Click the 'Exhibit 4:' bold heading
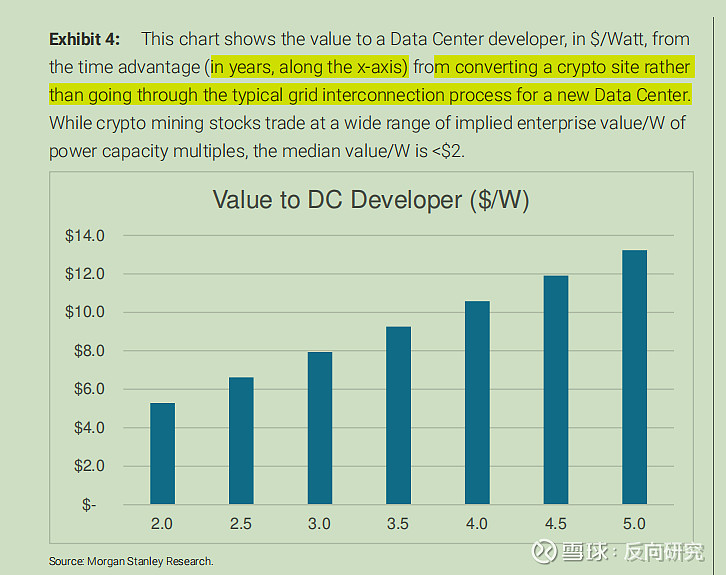Image resolution: width=726 pixels, height=575 pixels. [84, 39]
